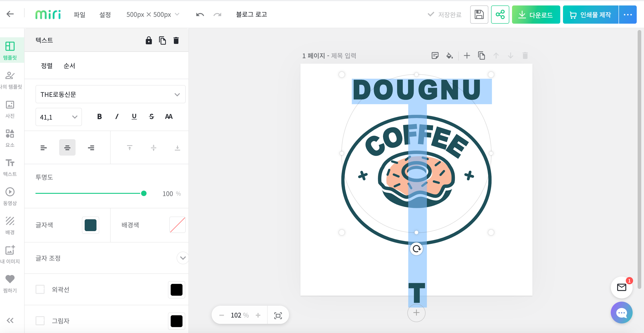Open the font size 41,1 dropdown

click(58, 117)
